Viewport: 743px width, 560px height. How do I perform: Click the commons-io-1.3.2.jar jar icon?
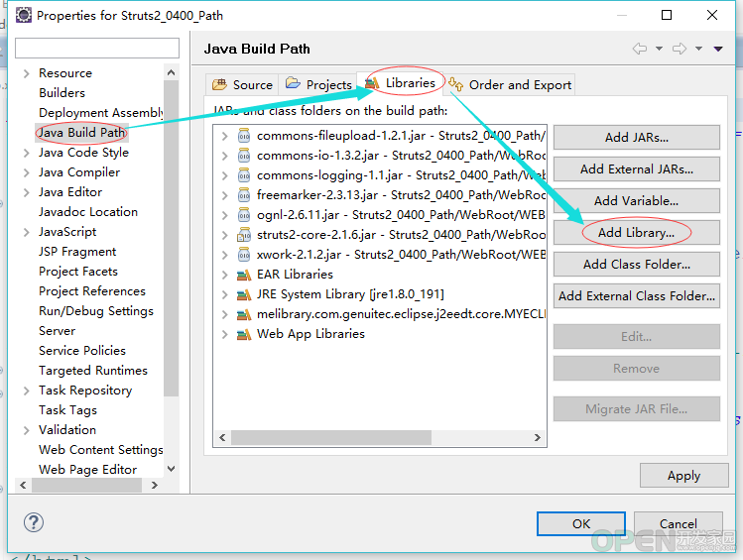244,156
